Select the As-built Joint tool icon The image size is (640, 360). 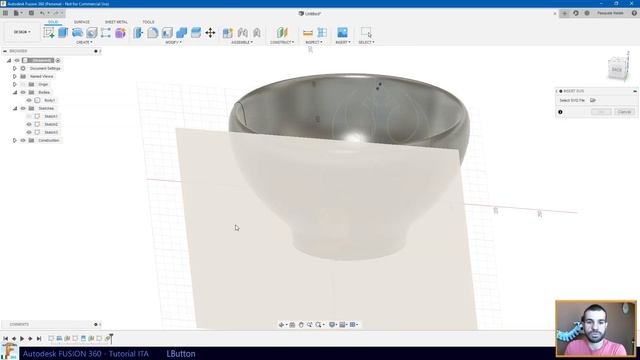pos(257,33)
